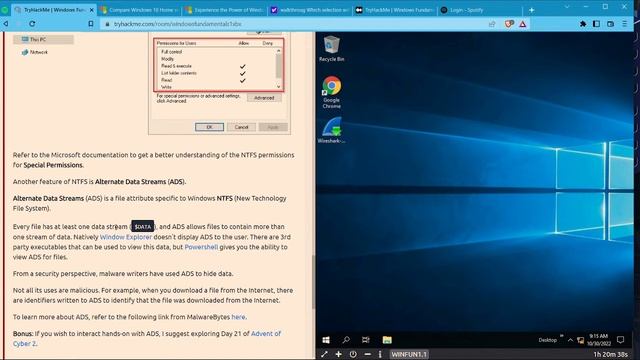Follow the Window Explorer link
640x360 pixels.
coord(126,237)
